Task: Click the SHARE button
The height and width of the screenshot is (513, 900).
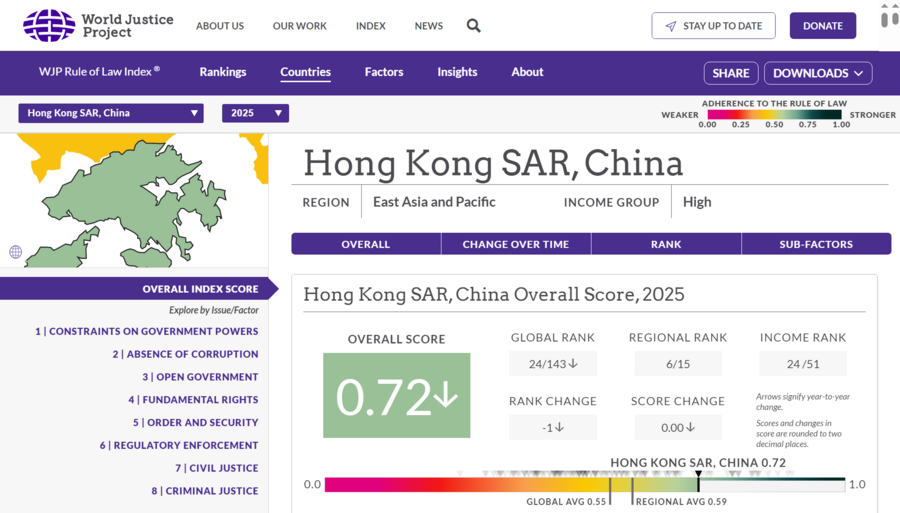Action: click(x=731, y=73)
